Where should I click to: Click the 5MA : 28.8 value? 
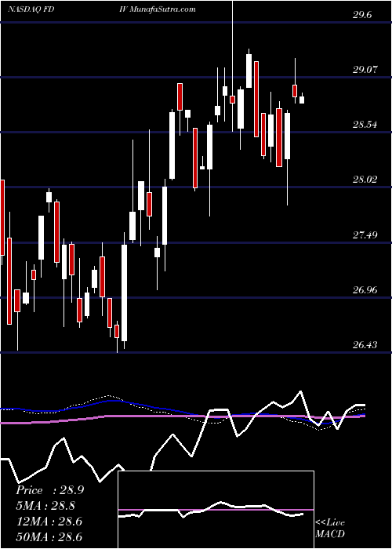click(x=45, y=506)
